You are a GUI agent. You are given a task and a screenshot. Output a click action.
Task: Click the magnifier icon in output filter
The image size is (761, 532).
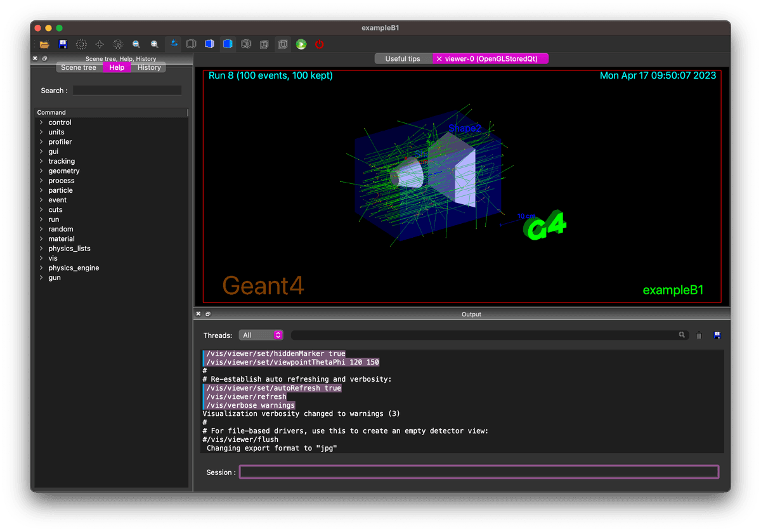(x=682, y=335)
